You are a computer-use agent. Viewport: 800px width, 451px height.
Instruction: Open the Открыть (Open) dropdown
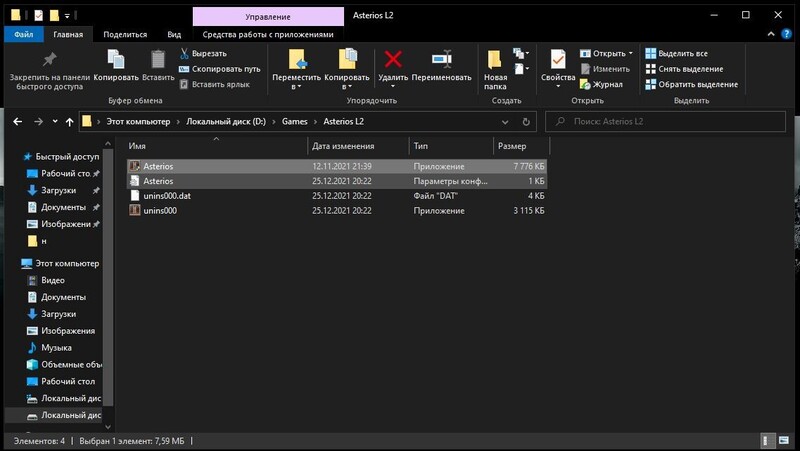point(606,54)
